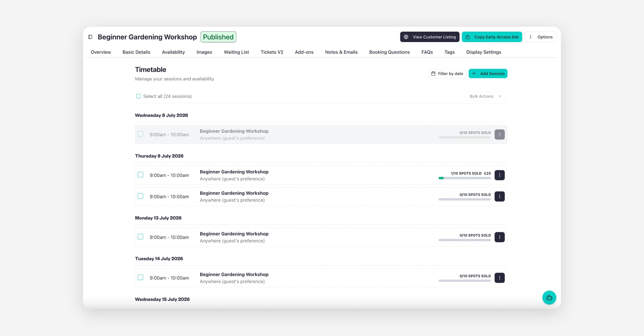Tick second Thursday 9 July session checkbox
Image resolution: width=644 pixels, height=336 pixels.
[140, 196]
